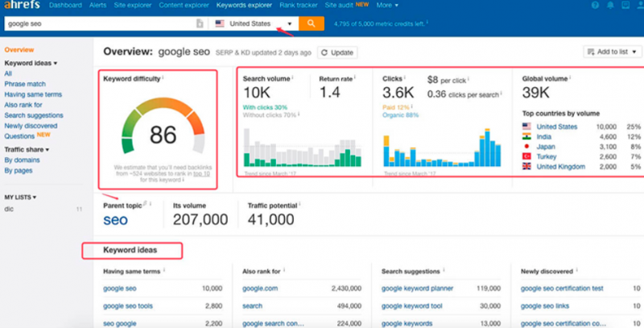Image resolution: width=644 pixels, height=328 pixels.
Task: Click the clicks trend bar chart
Action: [442, 147]
